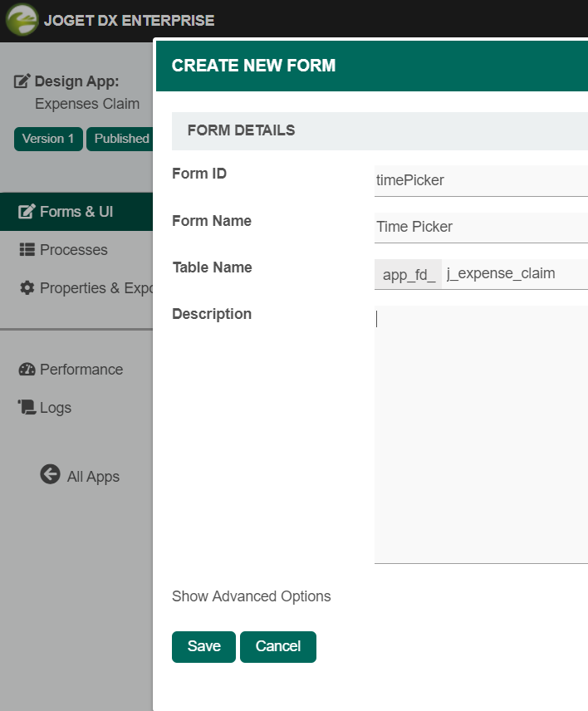Screen dimensions: 588x711
Task: Expand Show Advanced Options
Action: pos(251,596)
